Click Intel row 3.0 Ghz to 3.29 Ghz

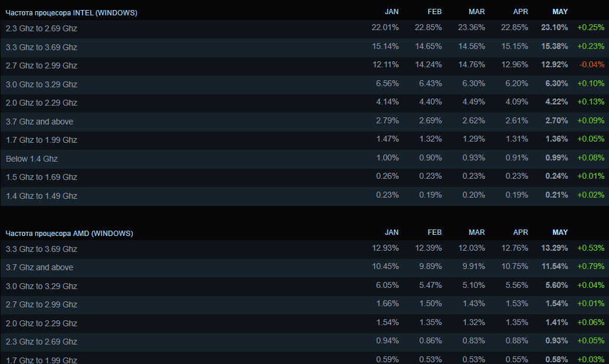tap(41, 84)
